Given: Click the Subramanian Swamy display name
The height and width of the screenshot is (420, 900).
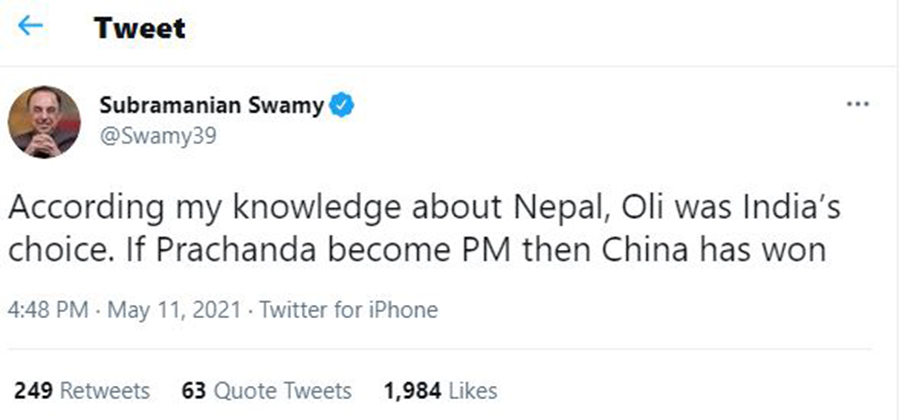Looking at the screenshot, I should [x=212, y=106].
